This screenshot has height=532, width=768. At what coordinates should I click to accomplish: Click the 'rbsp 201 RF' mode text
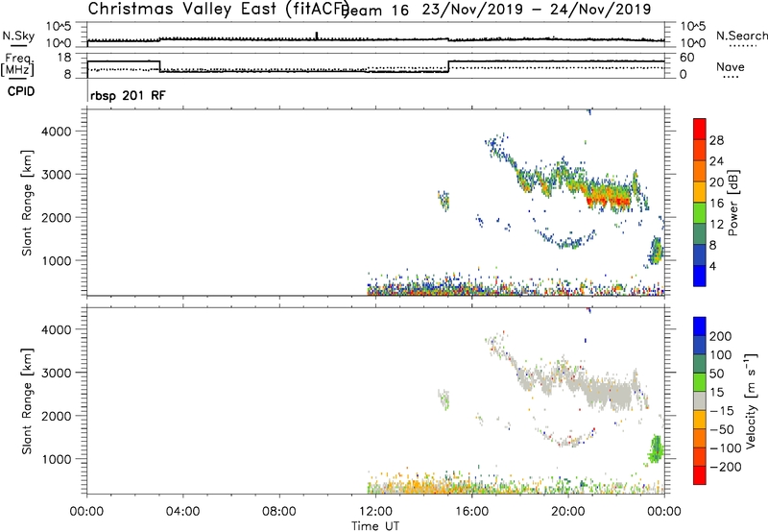[128, 95]
